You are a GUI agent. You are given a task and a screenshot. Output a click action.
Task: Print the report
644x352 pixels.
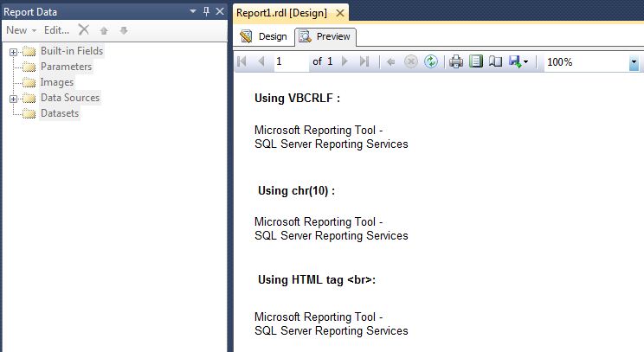coord(456,61)
